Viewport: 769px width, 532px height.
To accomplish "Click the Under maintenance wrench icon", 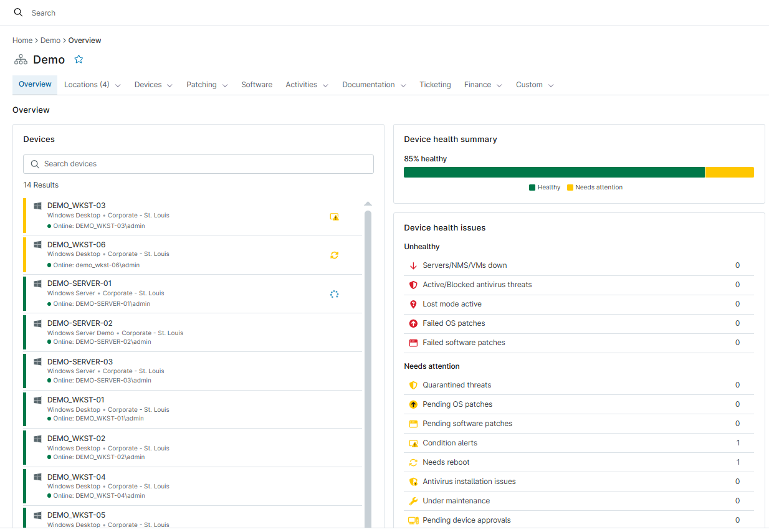I will [x=413, y=501].
